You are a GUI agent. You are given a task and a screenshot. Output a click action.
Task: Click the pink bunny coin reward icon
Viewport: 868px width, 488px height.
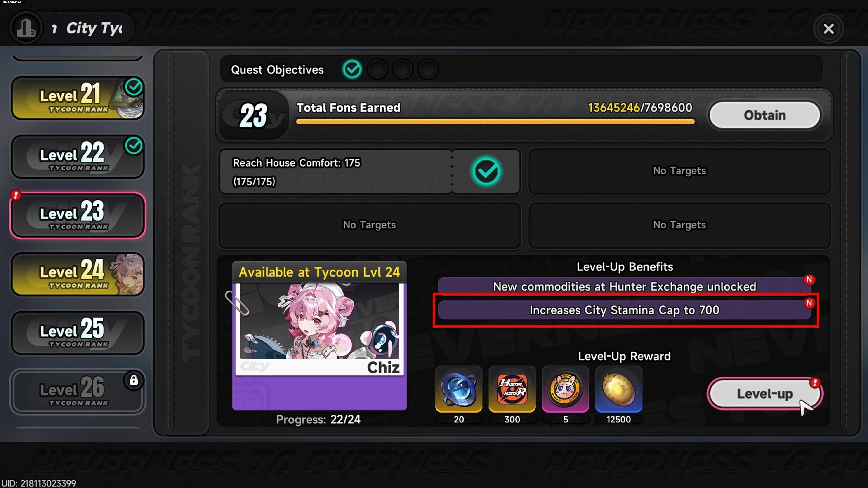(565, 389)
